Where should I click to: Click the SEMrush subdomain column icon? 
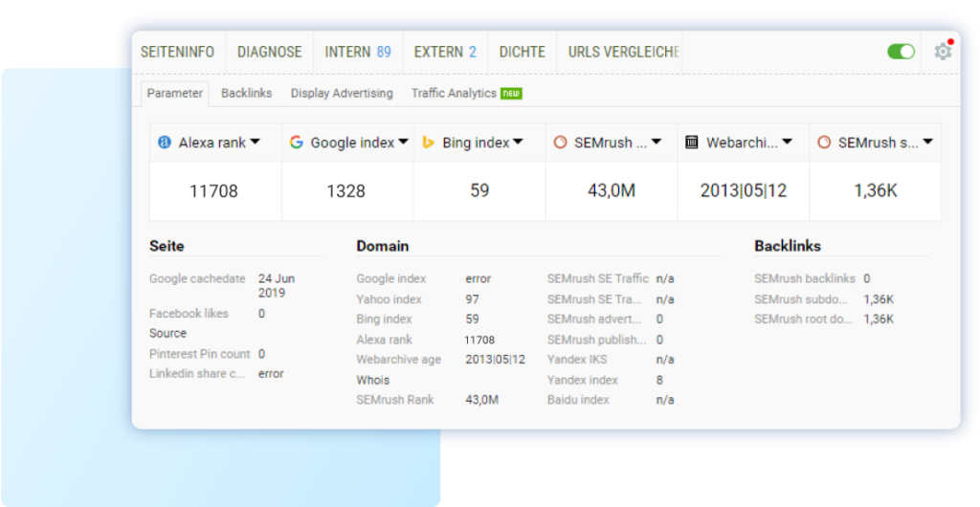tap(824, 143)
